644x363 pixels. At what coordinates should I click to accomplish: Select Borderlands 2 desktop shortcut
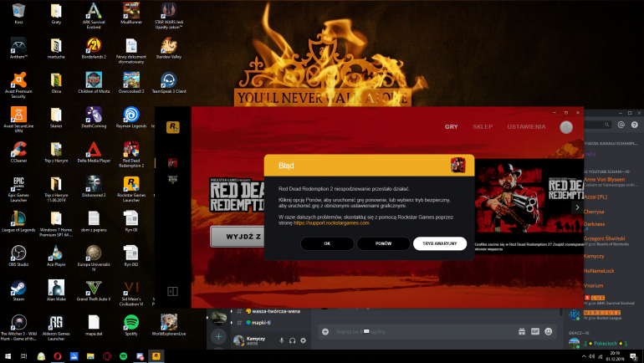point(94,49)
